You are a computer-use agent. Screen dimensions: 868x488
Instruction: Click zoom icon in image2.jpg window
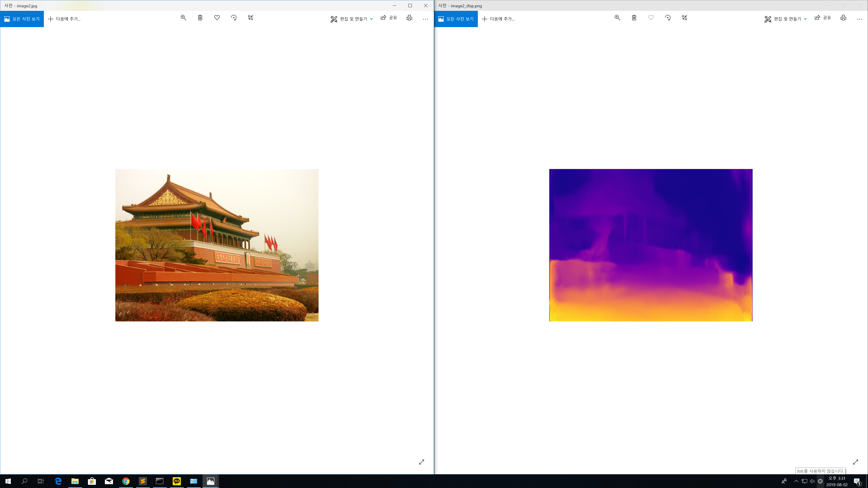[x=183, y=18]
